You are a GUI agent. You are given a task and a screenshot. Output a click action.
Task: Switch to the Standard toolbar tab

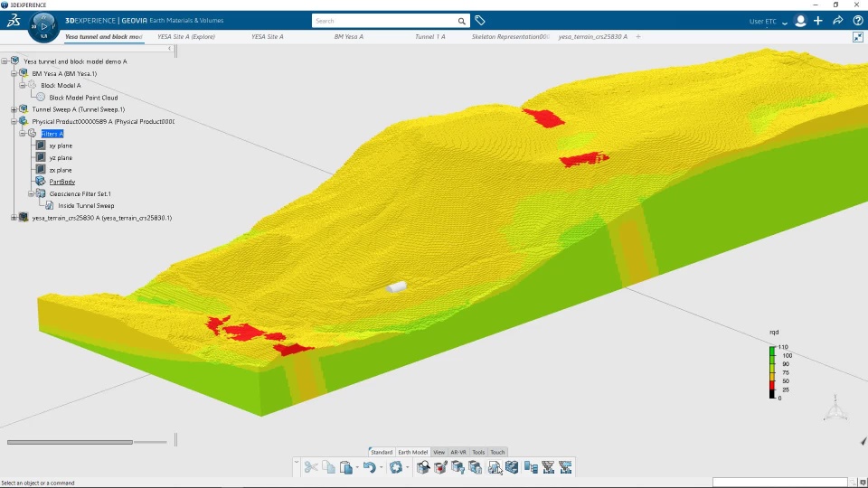click(x=382, y=452)
